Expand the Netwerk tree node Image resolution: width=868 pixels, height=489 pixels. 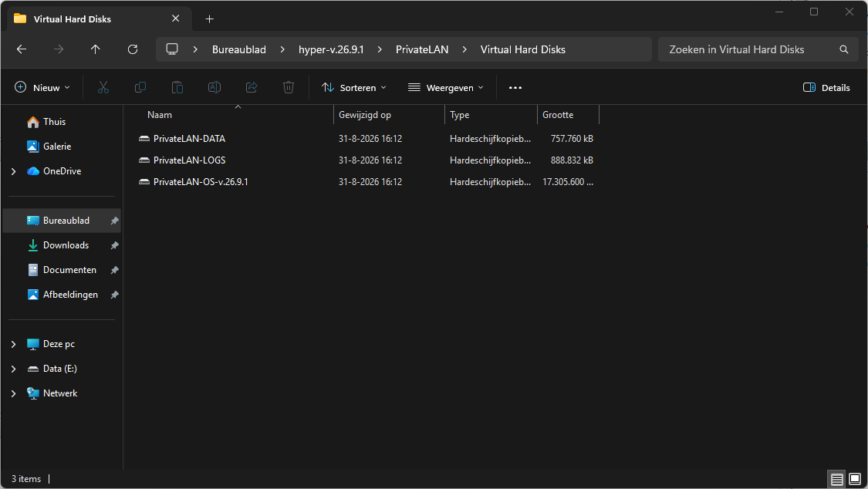click(14, 393)
